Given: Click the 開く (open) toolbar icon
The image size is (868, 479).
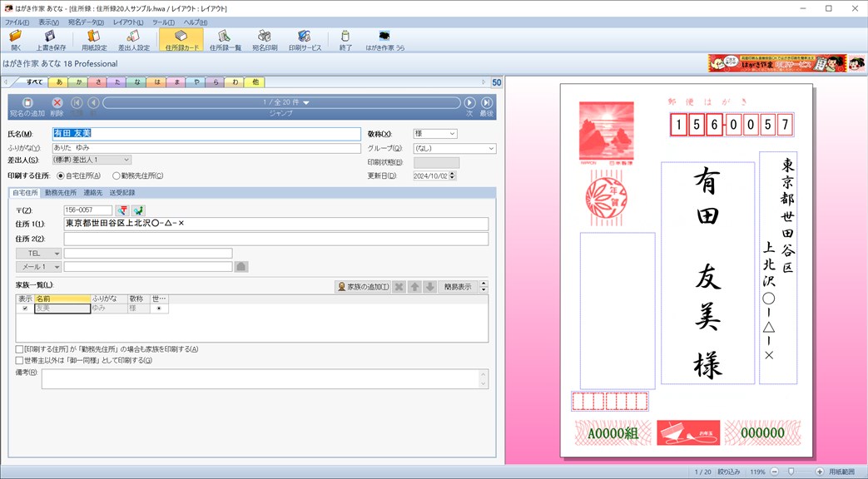Looking at the screenshot, I should [16, 40].
